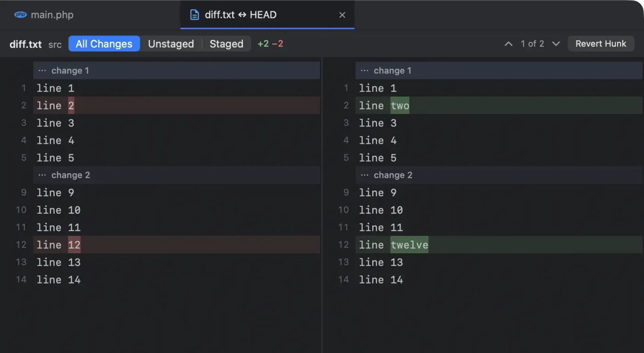
Task: Click 'line 4' in the left pane
Action: [x=55, y=141]
